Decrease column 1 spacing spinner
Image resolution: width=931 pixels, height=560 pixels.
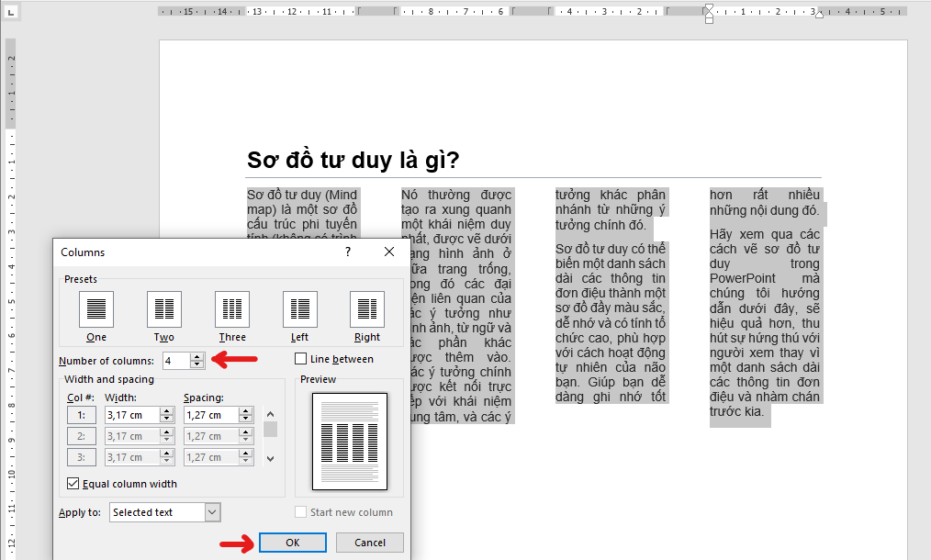pos(244,420)
